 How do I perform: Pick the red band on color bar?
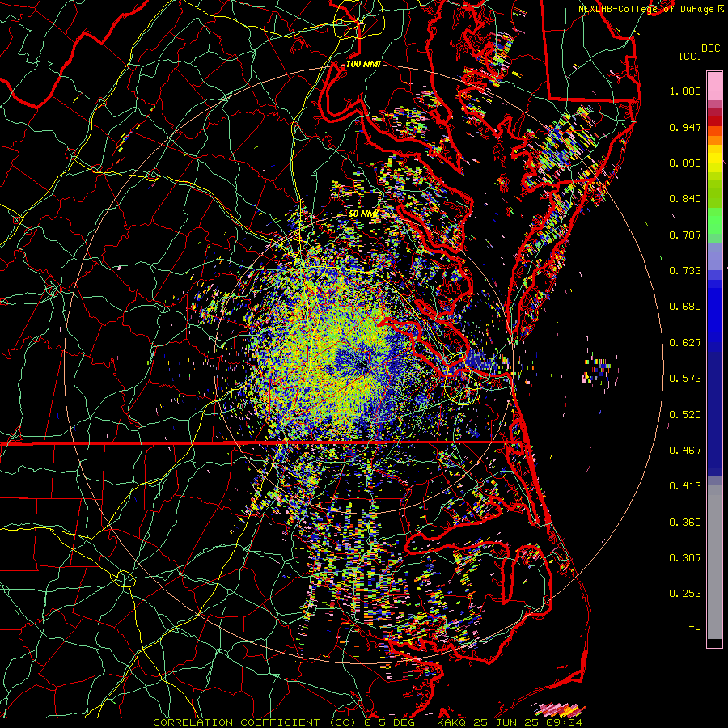click(x=714, y=121)
